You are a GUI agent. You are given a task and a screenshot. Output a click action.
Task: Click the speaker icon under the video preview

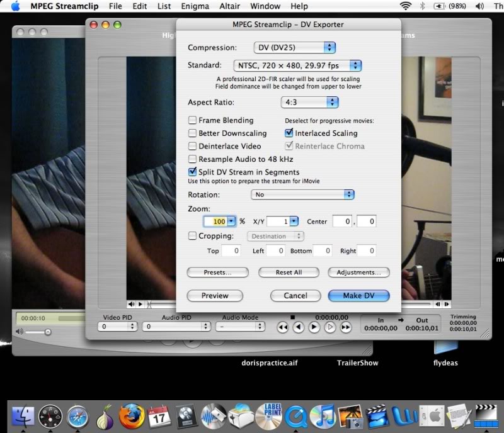coord(132,304)
